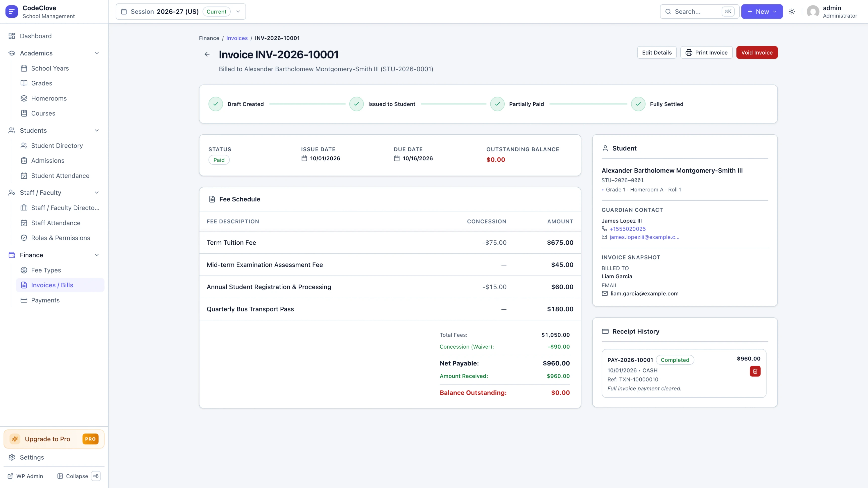Click Edit Details button

pos(656,52)
